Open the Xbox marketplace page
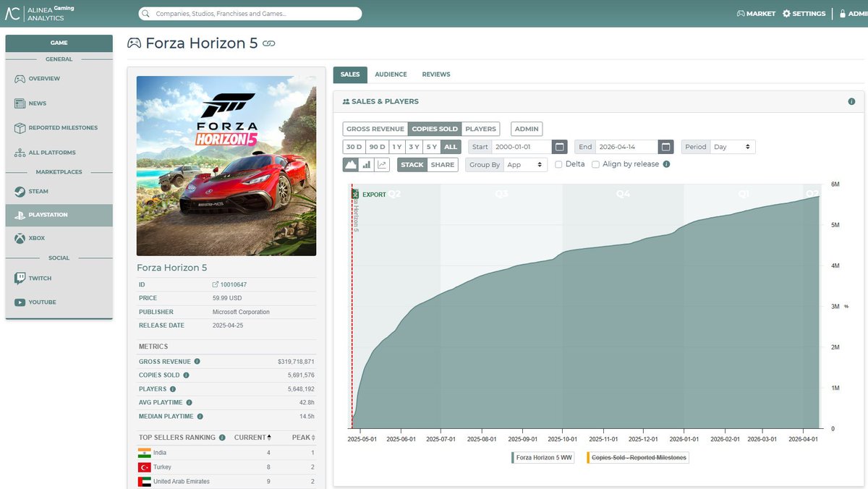The height and width of the screenshot is (489, 868). click(59, 238)
